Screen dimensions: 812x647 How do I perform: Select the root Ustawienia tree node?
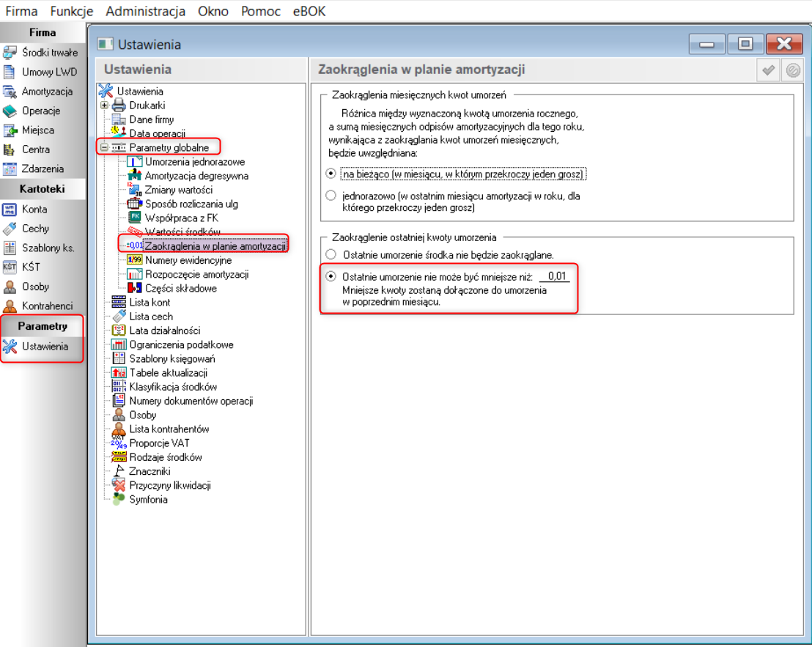click(x=140, y=91)
